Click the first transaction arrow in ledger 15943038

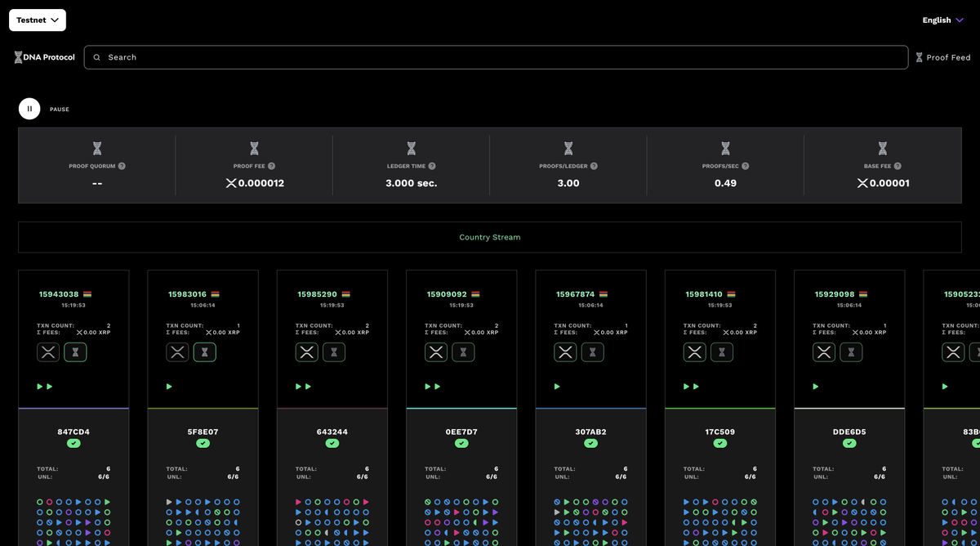[x=40, y=387]
